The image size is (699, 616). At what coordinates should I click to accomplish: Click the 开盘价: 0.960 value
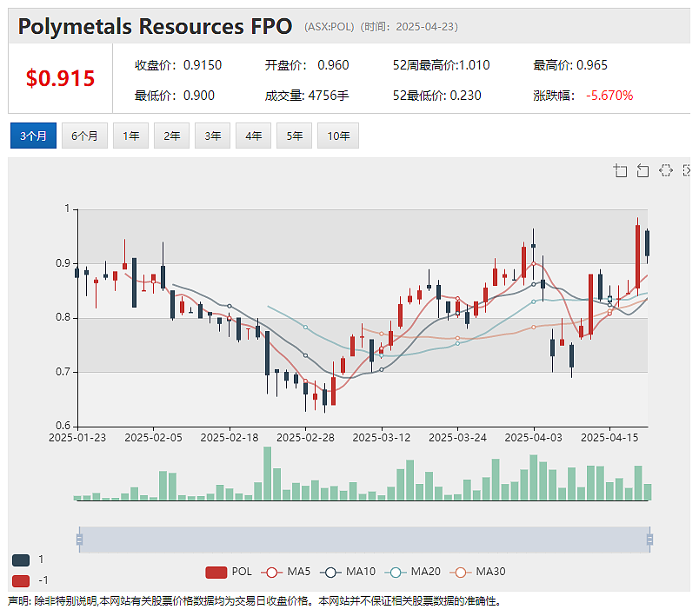(x=307, y=65)
